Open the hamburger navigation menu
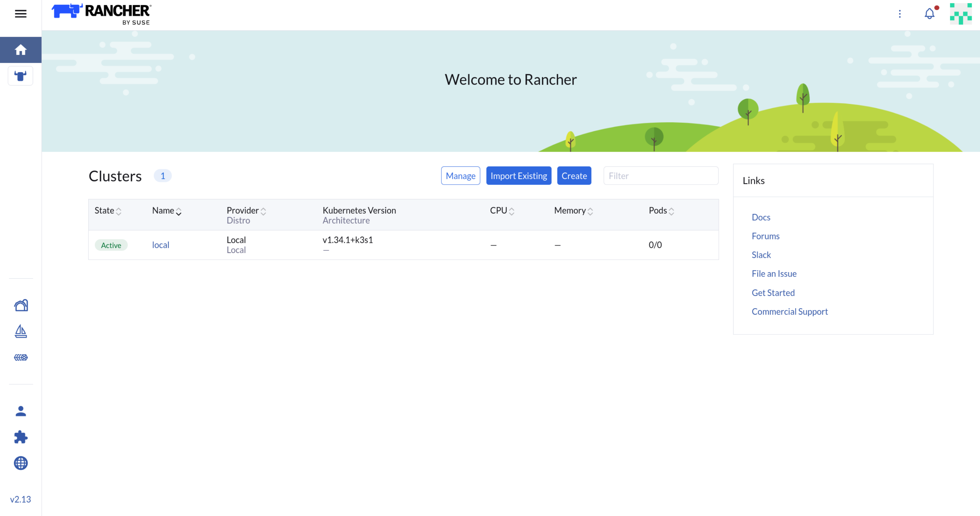The width and height of the screenshot is (980, 516). click(21, 14)
